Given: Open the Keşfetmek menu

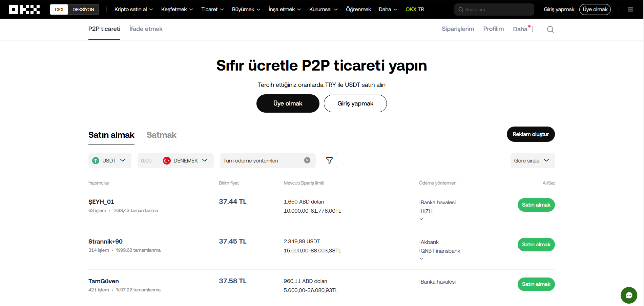Looking at the screenshot, I should [x=176, y=9].
